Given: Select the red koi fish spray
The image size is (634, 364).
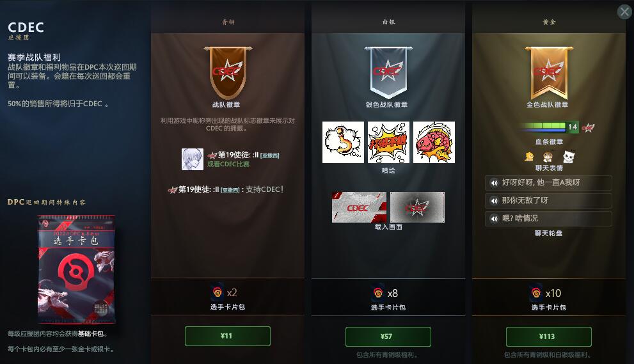Looking at the screenshot, I should 434,143.
